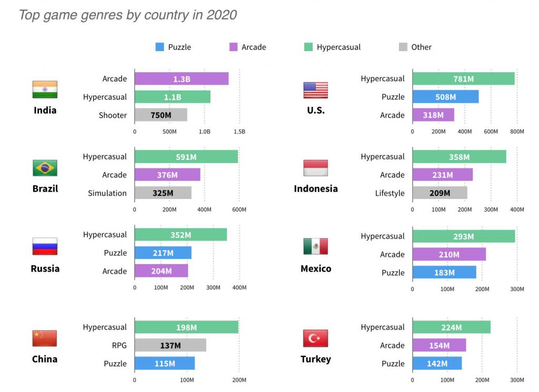539x392 pixels.
Task: Click the blue Puzzle legend swatch
Action: click(160, 47)
